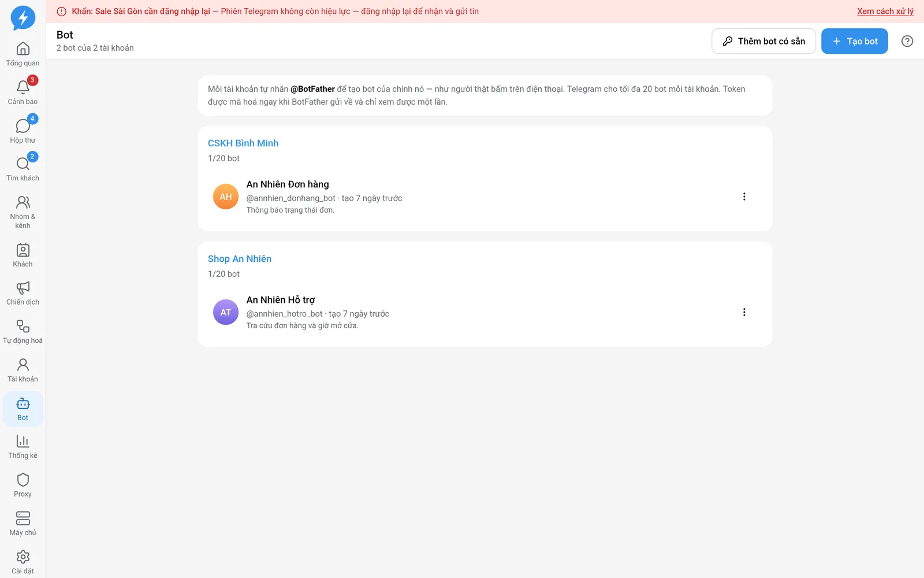
Task: Open Tự động hoá automation
Action: click(23, 332)
